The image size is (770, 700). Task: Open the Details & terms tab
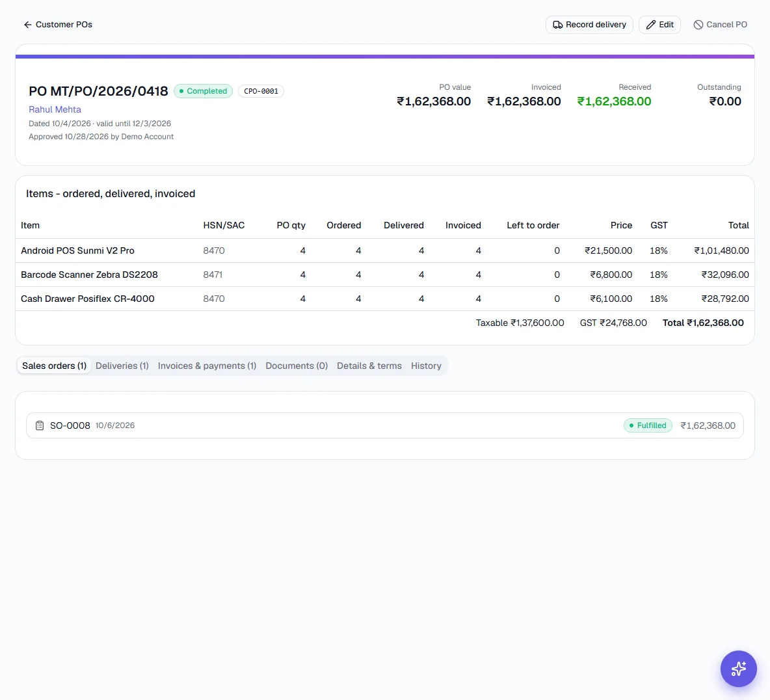(x=369, y=366)
